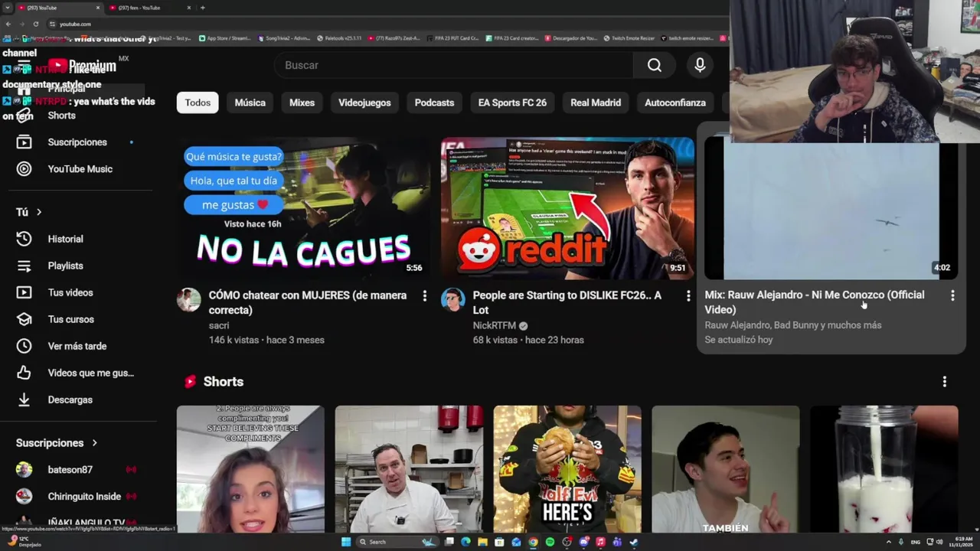Viewport: 980px width, 551px height.
Task: Select the Videojuegos filter chip
Action: (364, 103)
